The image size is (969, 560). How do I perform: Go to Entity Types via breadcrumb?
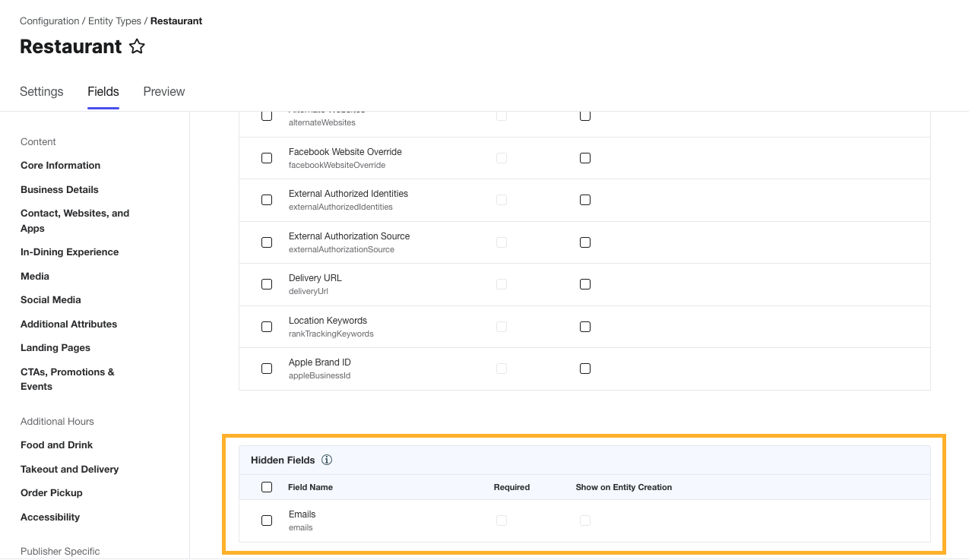pyautogui.click(x=115, y=21)
